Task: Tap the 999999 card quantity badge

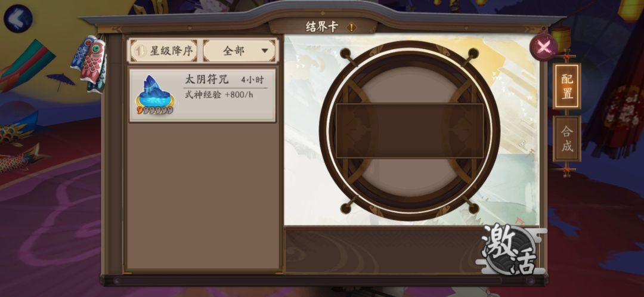Action: [155, 110]
